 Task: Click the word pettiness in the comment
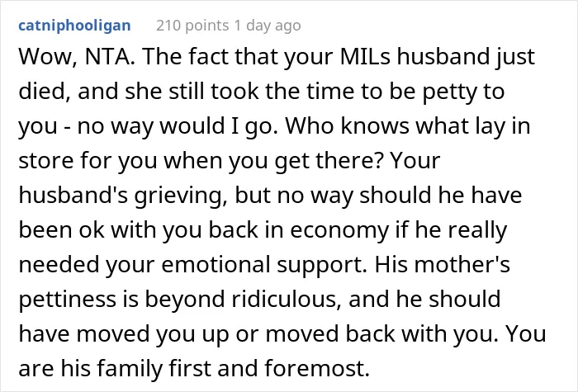click(x=68, y=300)
